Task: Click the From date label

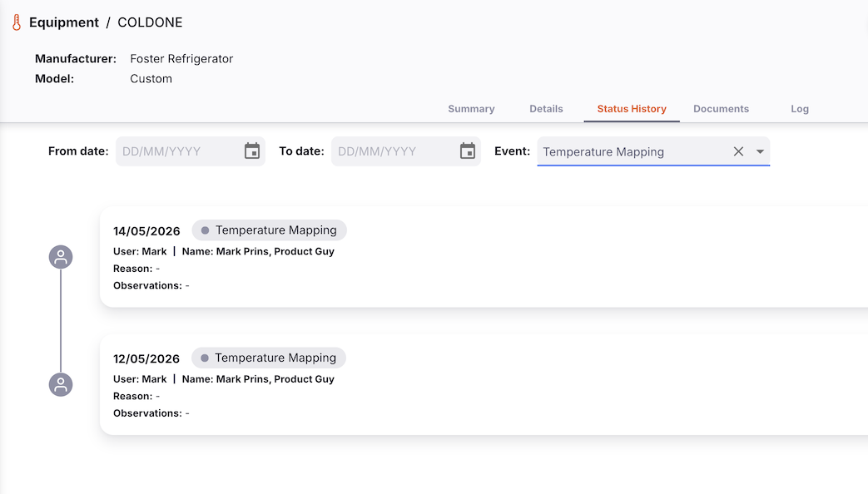Action: (78, 151)
